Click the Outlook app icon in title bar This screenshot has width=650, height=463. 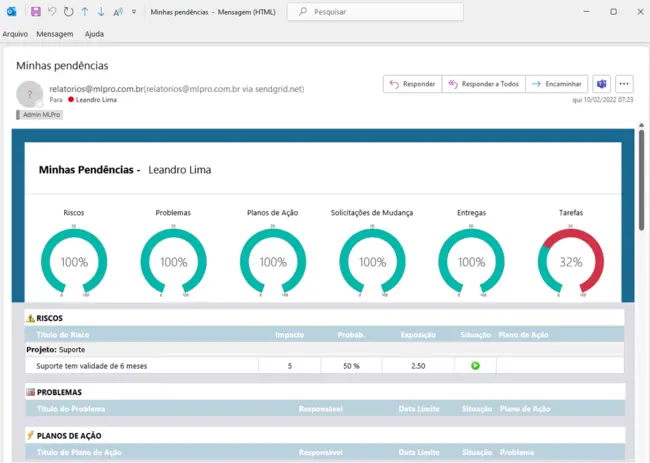coord(11,12)
